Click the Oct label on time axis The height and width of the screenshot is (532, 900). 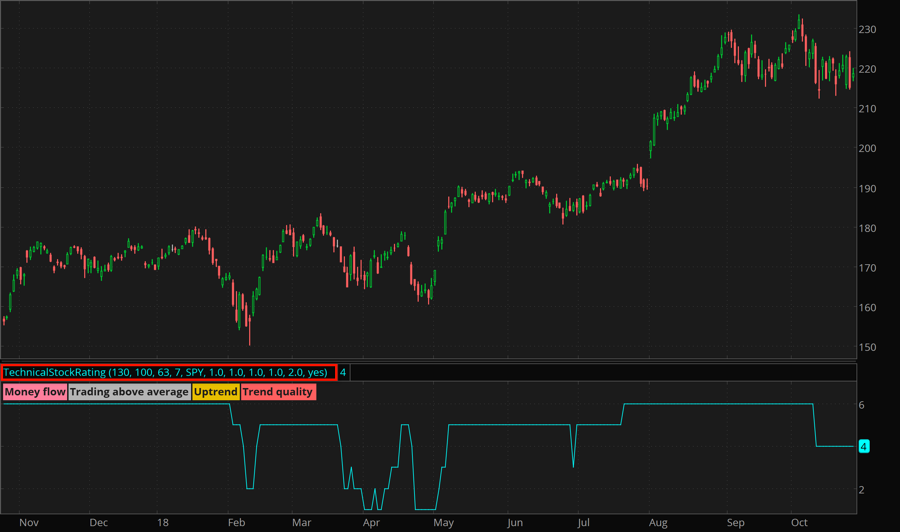click(799, 522)
